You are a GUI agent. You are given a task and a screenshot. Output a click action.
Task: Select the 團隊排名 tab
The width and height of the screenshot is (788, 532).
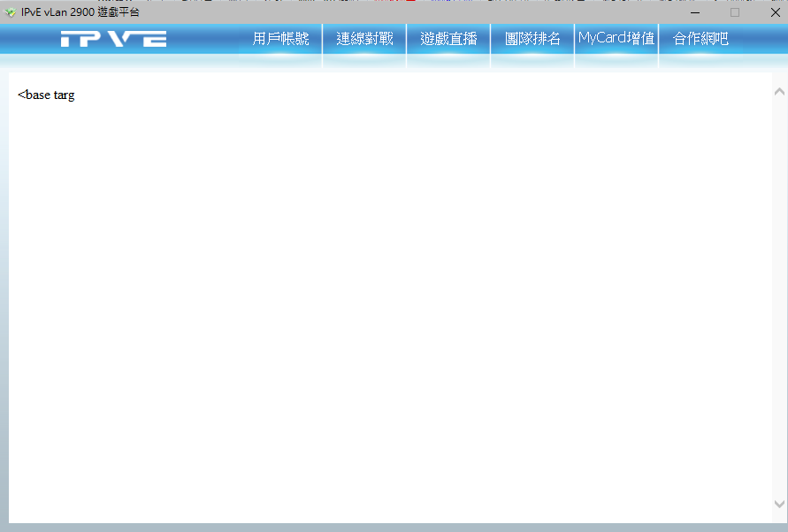coord(532,39)
